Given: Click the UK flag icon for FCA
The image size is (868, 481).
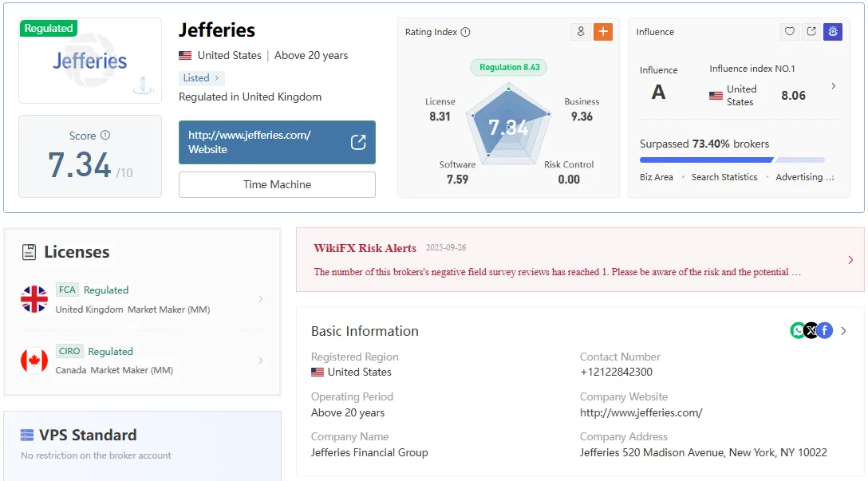Looking at the screenshot, I should click(x=34, y=299).
